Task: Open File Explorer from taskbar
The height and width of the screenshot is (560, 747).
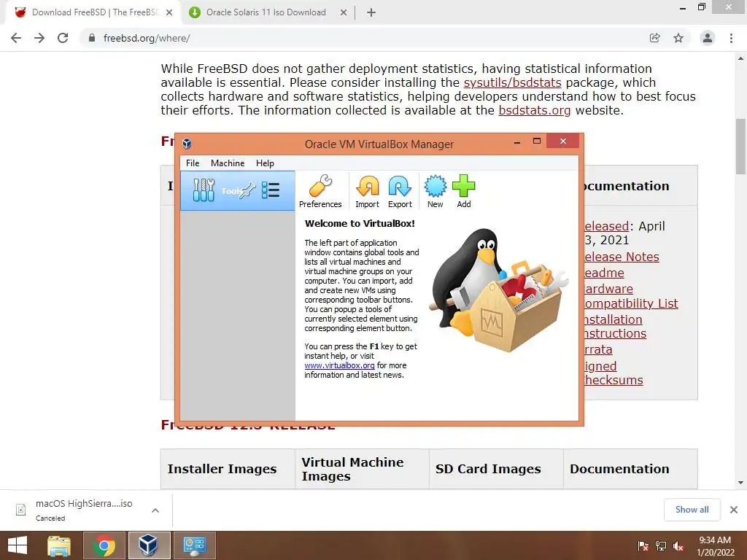Action: tap(59, 545)
